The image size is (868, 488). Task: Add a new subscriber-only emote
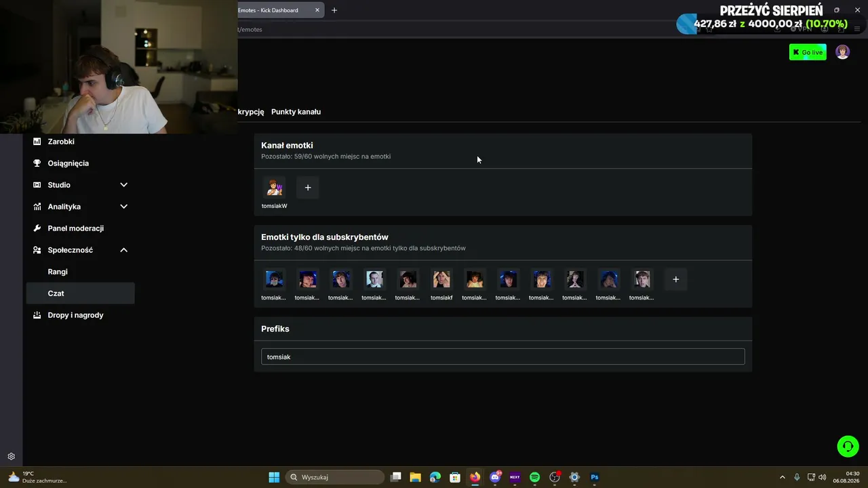pos(675,279)
